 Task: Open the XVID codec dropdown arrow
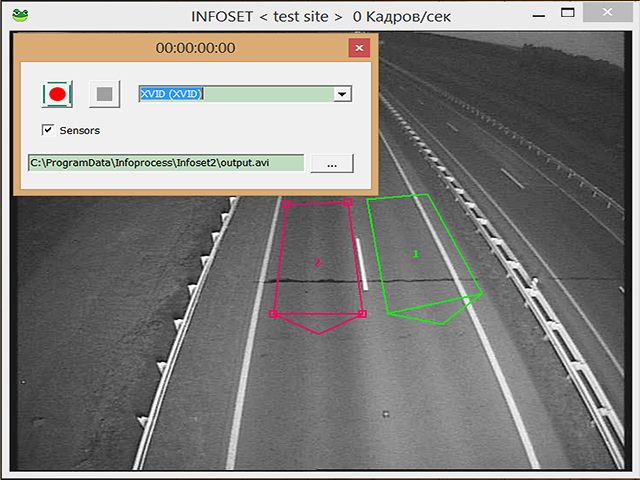pos(342,94)
